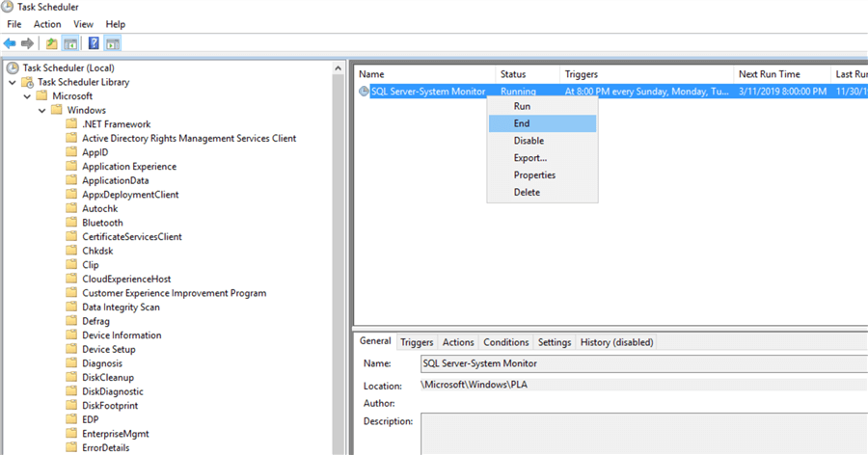Image resolution: width=868 pixels, height=455 pixels.
Task: Switch to the History (disabled) tab
Action: (x=616, y=342)
